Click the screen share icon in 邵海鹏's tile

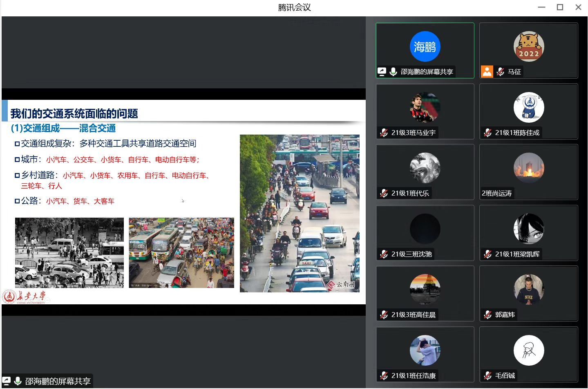pos(382,72)
